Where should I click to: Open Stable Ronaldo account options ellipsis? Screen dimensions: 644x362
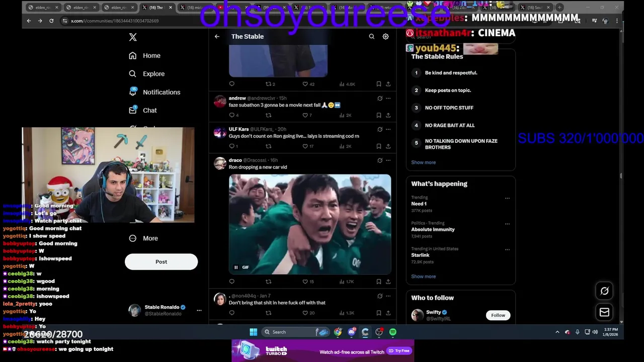pos(199,310)
